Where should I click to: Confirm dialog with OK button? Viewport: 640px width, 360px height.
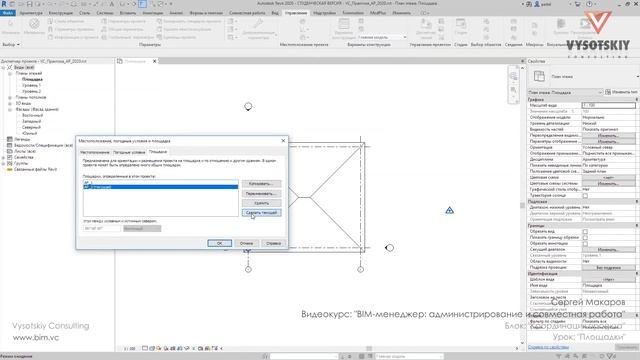[x=220, y=243]
